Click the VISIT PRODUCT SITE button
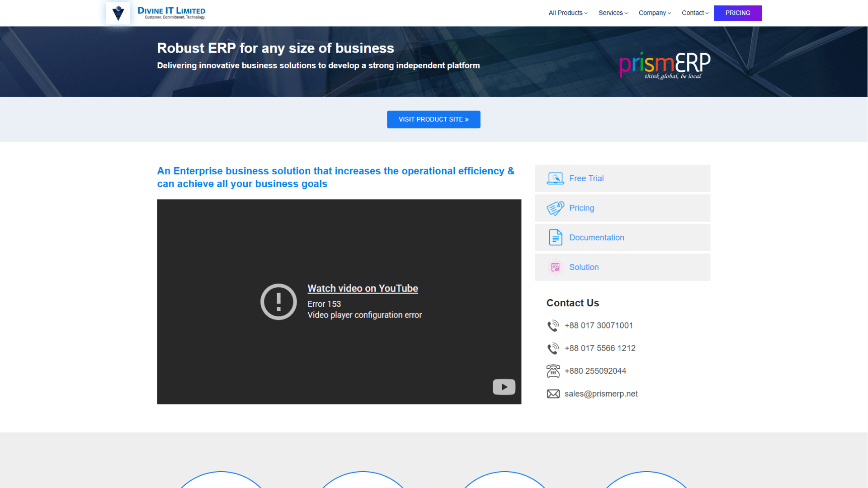Image resolution: width=868 pixels, height=488 pixels. tap(433, 119)
